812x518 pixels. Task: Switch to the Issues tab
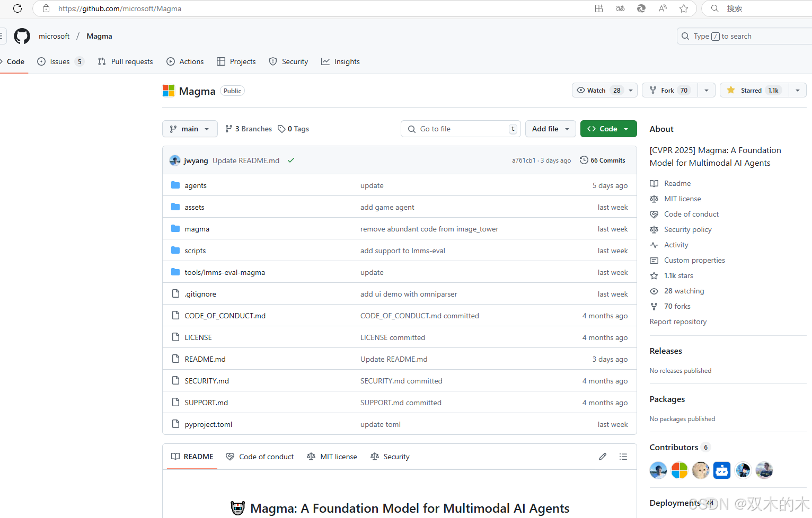[60, 61]
